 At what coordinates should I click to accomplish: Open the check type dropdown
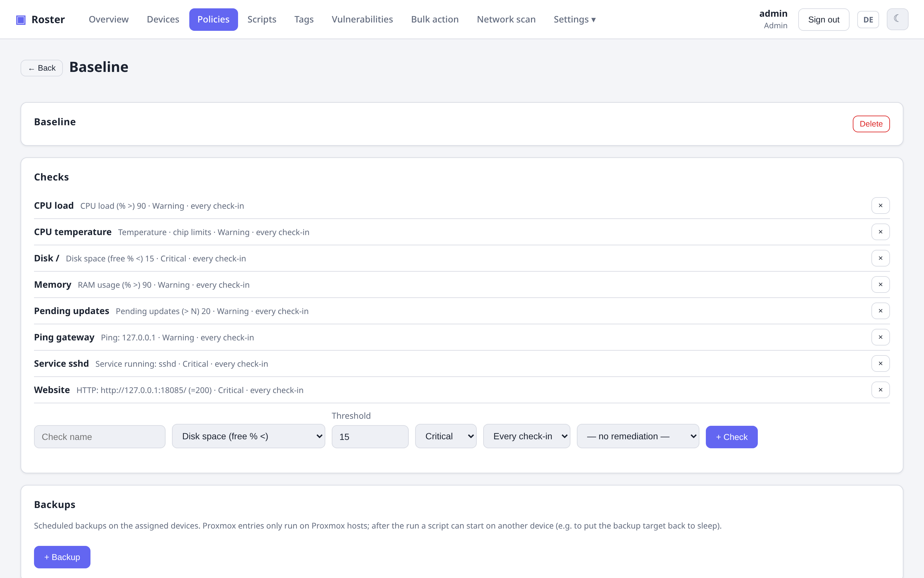click(249, 436)
